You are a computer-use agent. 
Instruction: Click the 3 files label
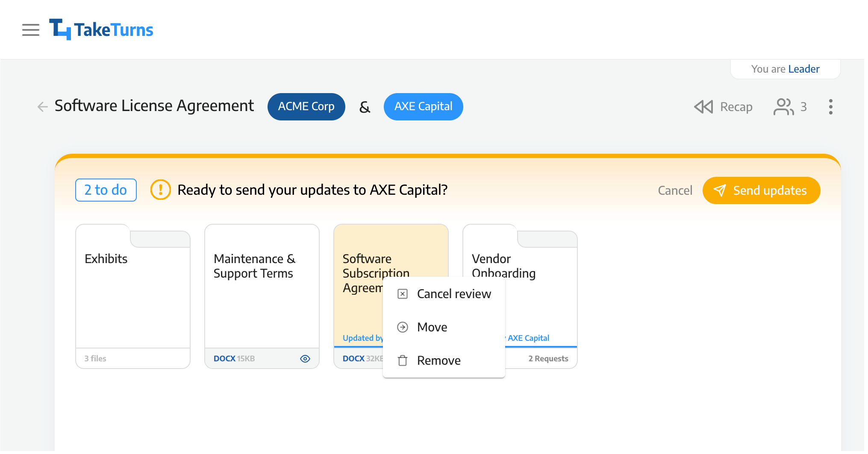95,359
